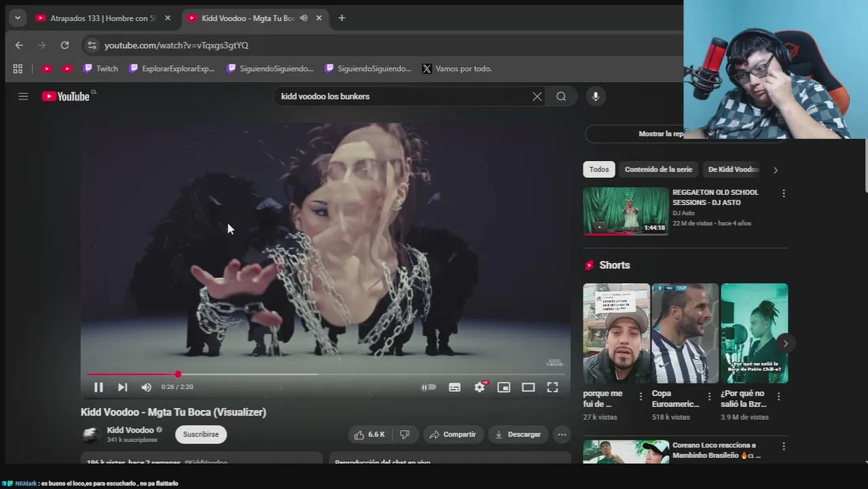Select the Todos filter chip
Viewport: 868px width, 489px height.
599,170
